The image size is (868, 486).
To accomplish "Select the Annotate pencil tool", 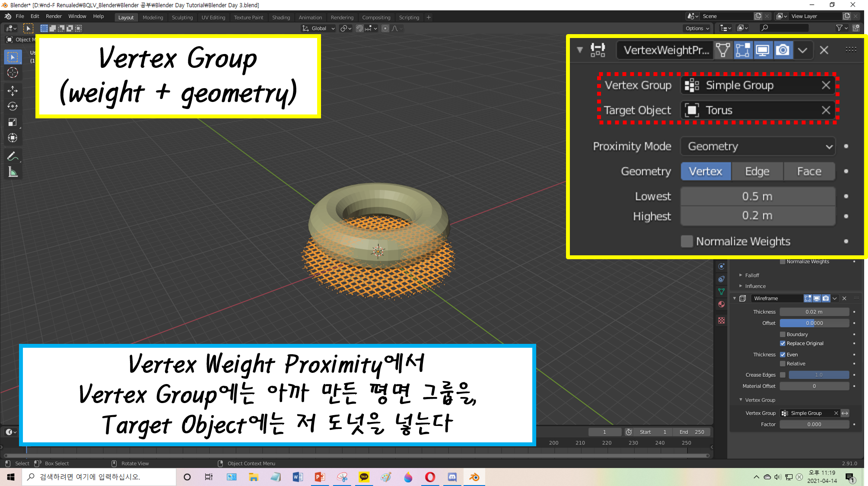I will tap(13, 156).
